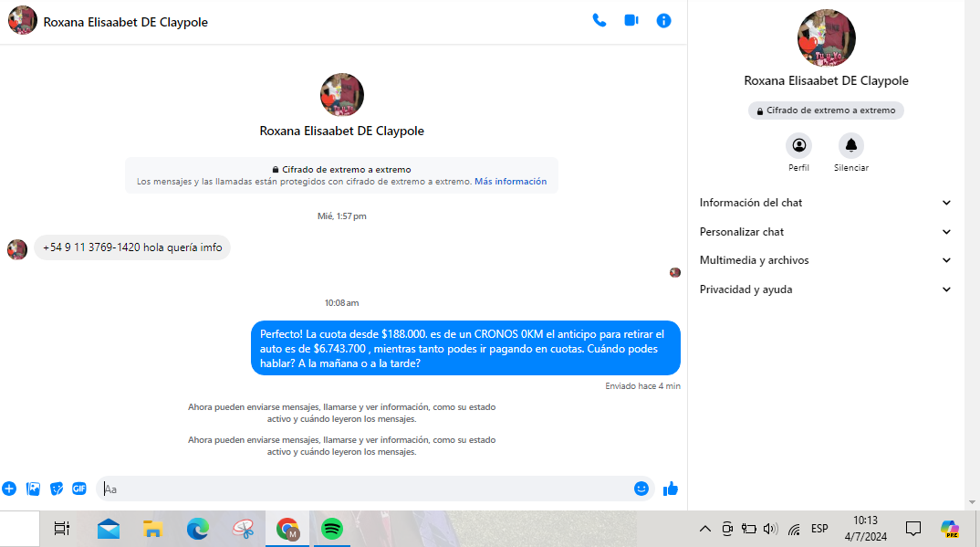The width and height of the screenshot is (980, 547).
Task: Open Spotify from the taskbar
Action: click(x=332, y=529)
